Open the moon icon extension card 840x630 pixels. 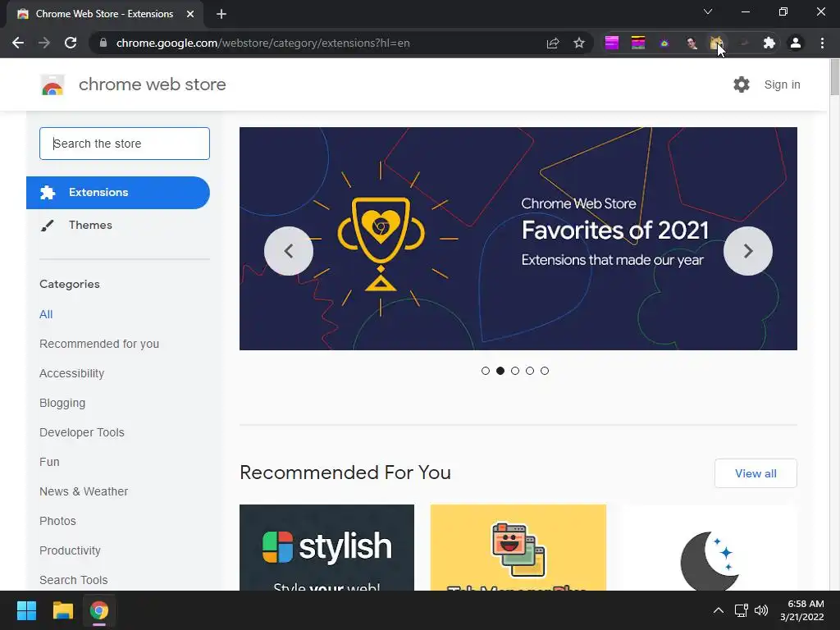[x=710, y=547]
